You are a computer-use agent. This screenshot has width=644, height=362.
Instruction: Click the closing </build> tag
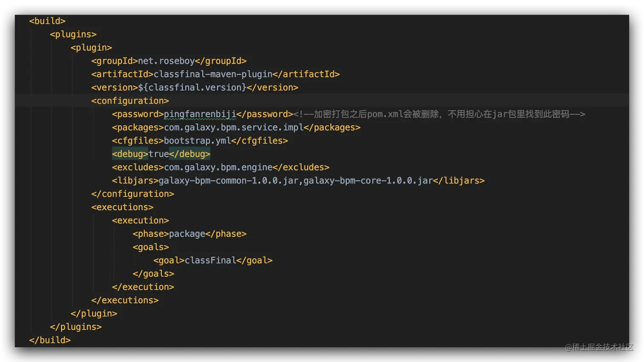click(x=50, y=340)
